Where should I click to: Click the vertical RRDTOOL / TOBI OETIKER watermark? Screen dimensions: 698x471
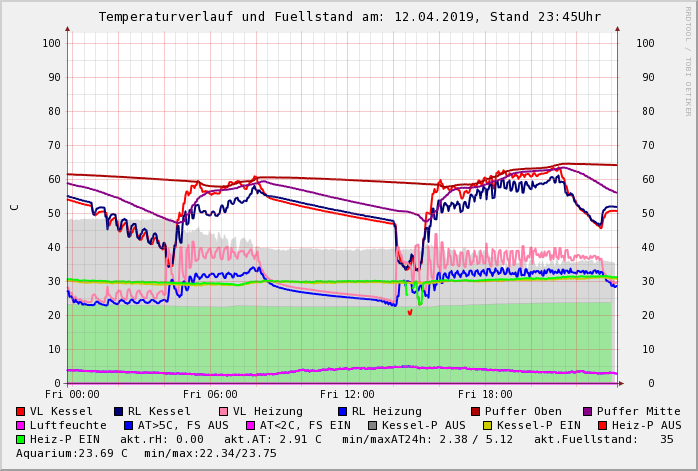[x=687, y=60]
